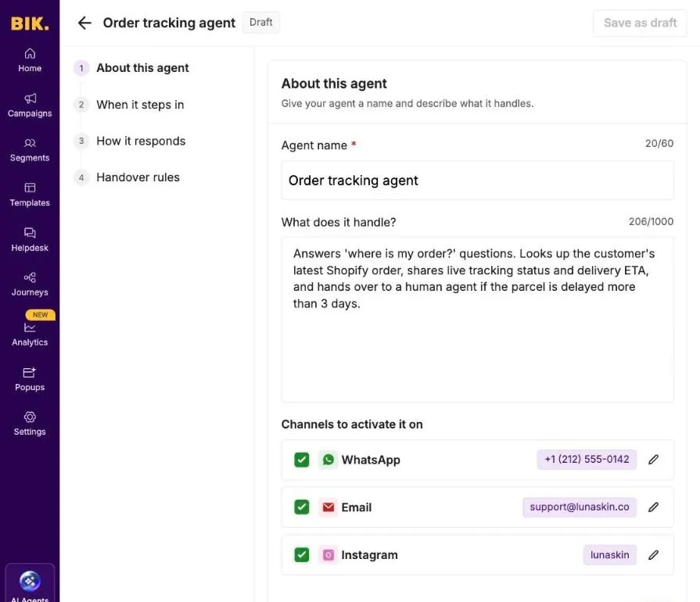Click Give your agent a name subtitle
Image resolution: width=700 pixels, height=602 pixels.
[407, 103]
